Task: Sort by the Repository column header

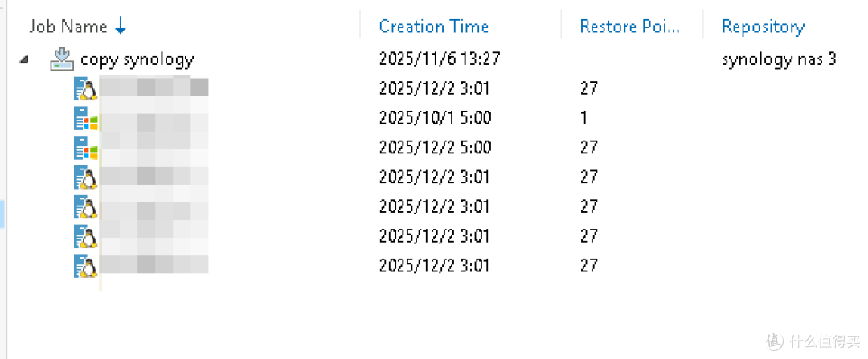Action: point(764,26)
